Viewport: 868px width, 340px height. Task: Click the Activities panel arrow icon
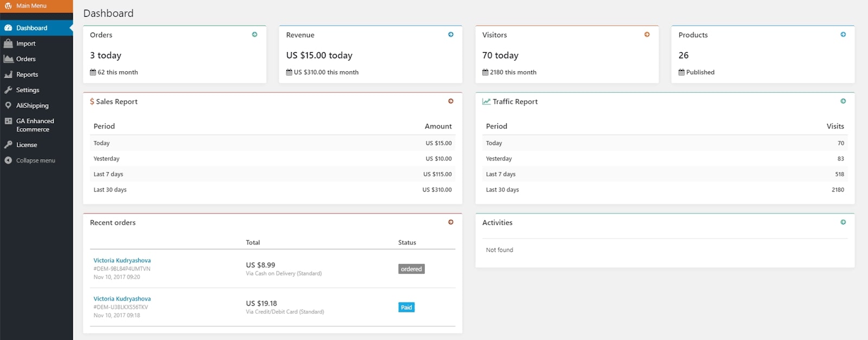(x=843, y=222)
